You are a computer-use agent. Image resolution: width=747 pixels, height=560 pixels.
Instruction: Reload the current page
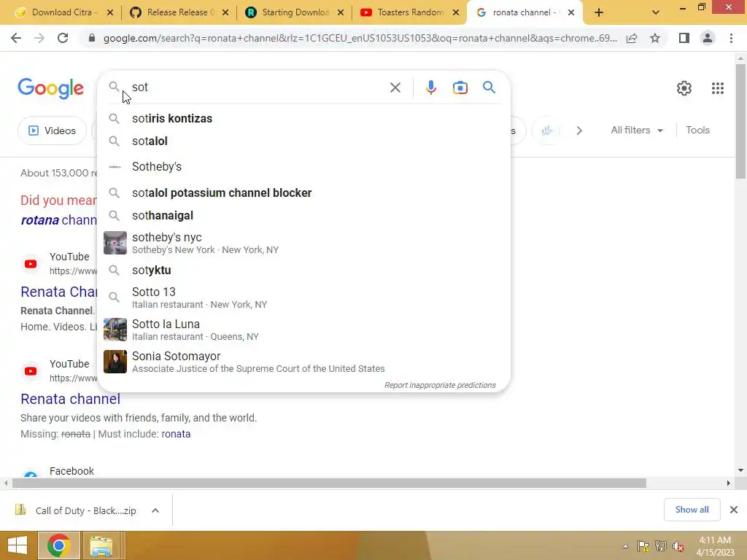tap(63, 38)
